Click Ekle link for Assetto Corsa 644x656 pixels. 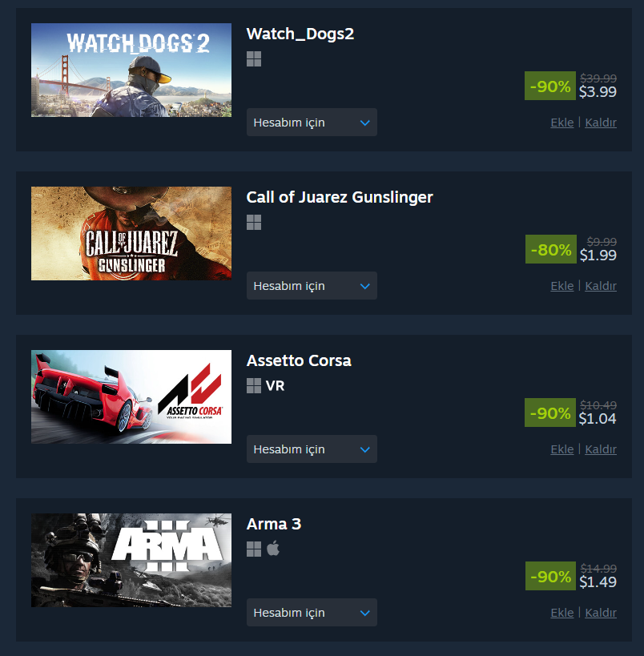[562, 449]
